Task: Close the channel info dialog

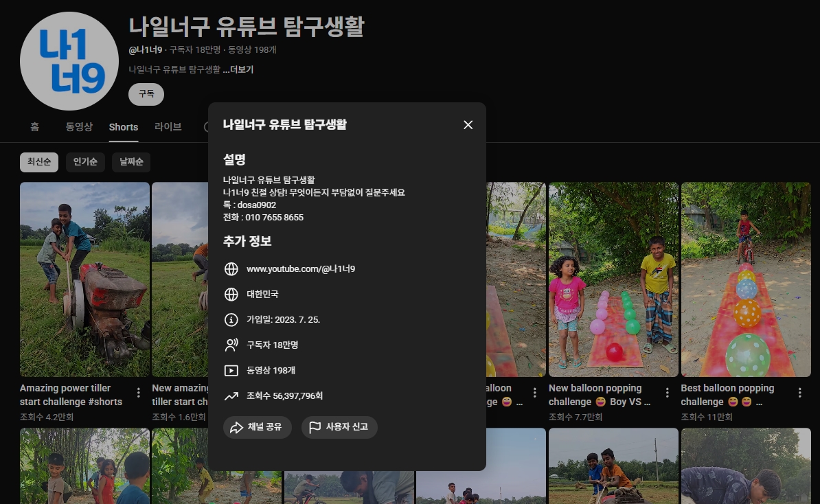Action: [468, 124]
